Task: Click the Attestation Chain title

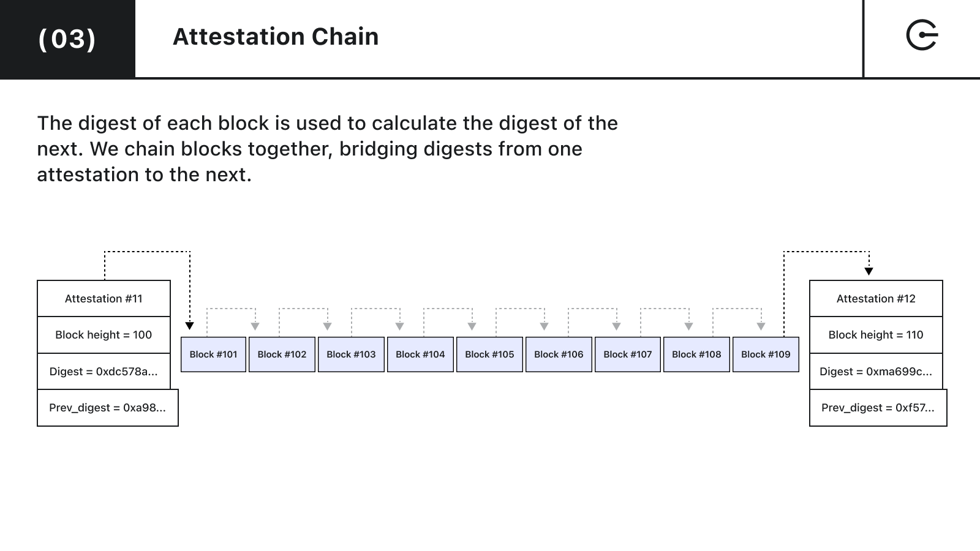Action: pyautogui.click(x=276, y=37)
